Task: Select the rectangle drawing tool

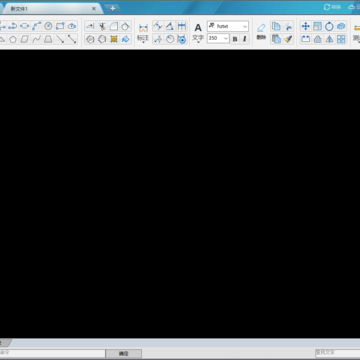Action: point(60,26)
